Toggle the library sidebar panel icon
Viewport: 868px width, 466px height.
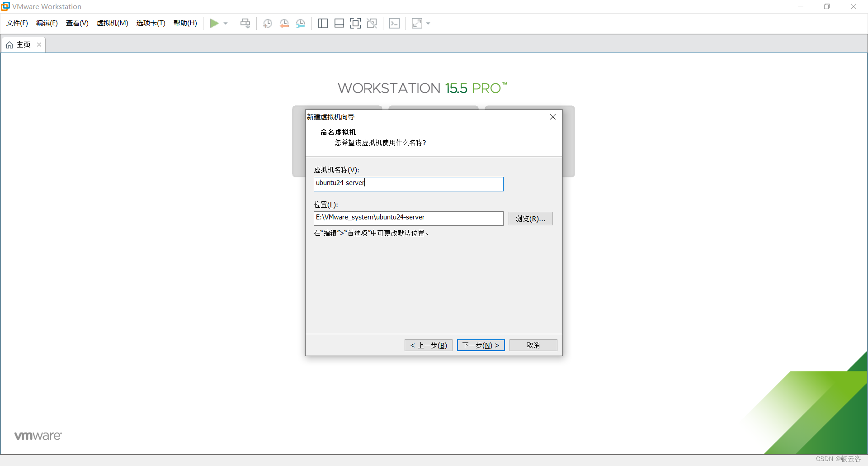pyautogui.click(x=323, y=24)
